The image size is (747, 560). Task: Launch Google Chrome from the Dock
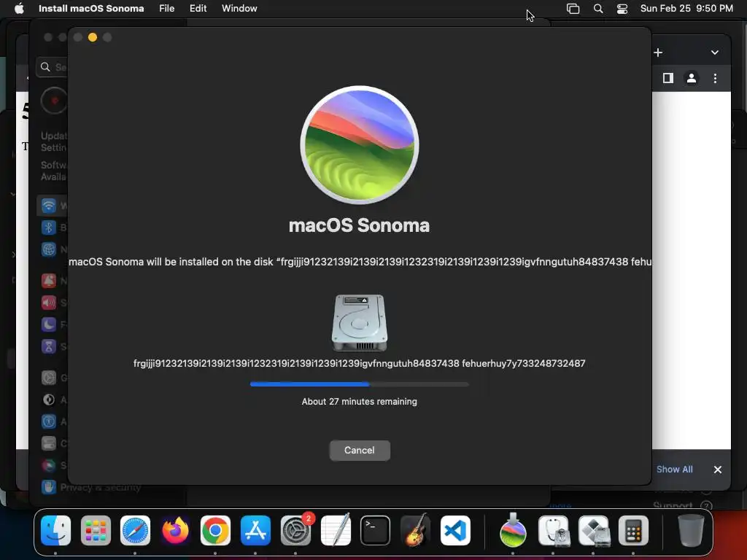click(215, 531)
